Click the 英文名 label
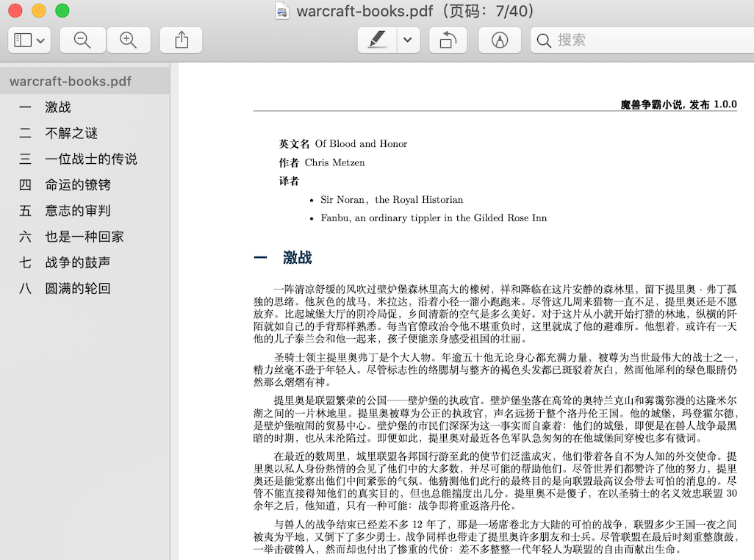Image resolution: width=754 pixels, height=560 pixels. pyautogui.click(x=294, y=144)
